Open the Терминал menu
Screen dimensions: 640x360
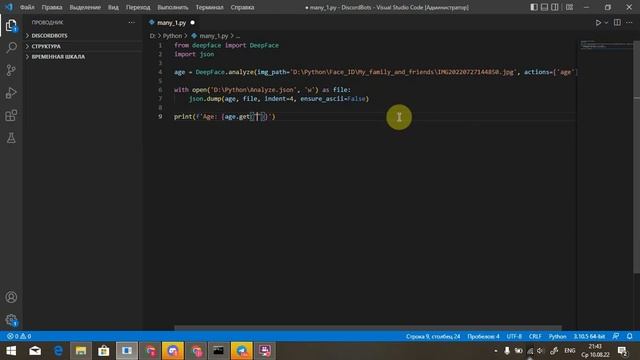click(209, 7)
